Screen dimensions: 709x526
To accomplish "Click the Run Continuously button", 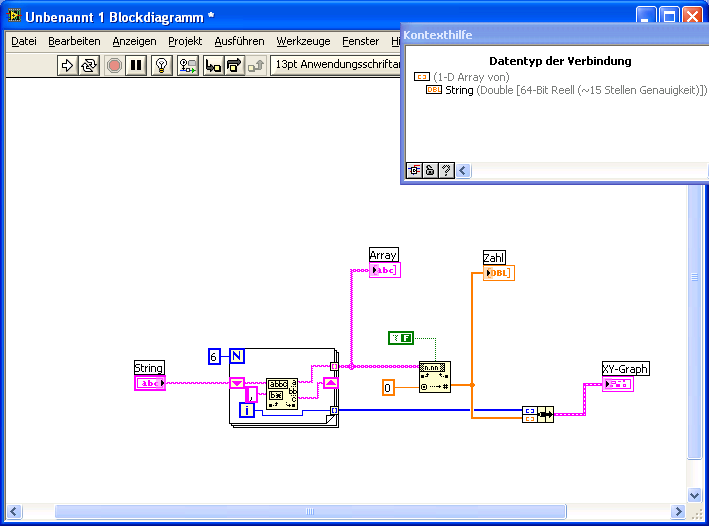I will 89,66.
